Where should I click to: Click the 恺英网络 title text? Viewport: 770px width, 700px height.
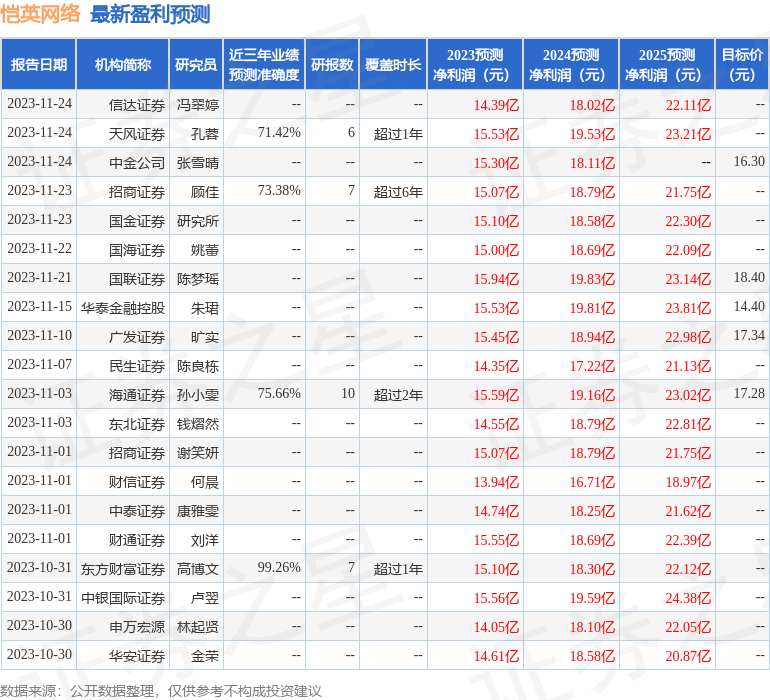[x=40, y=14]
